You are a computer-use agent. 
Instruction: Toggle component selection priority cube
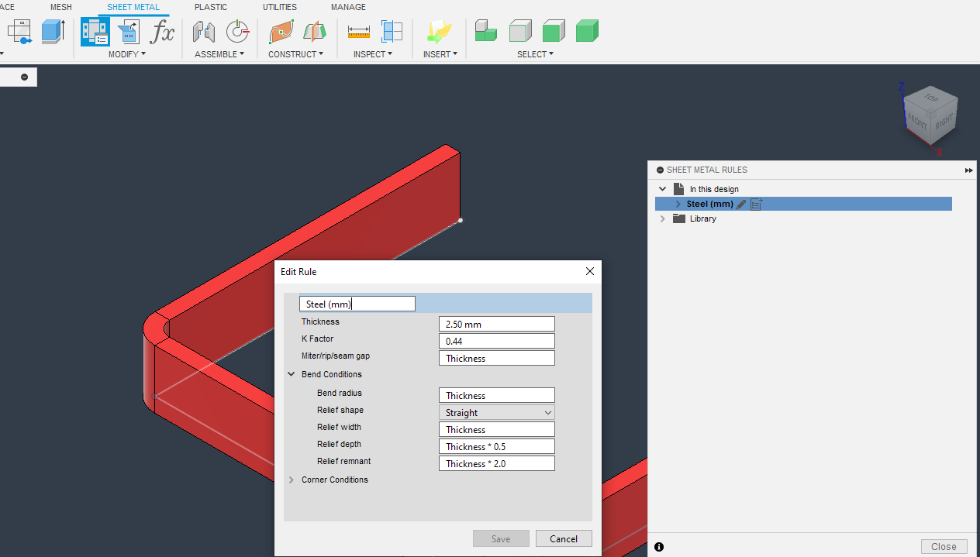(485, 30)
